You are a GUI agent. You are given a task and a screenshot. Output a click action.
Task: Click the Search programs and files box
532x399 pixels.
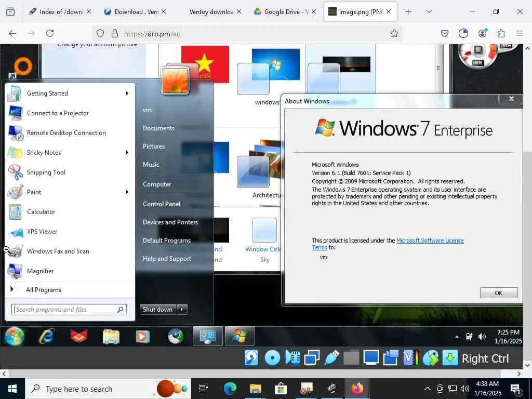coord(69,310)
